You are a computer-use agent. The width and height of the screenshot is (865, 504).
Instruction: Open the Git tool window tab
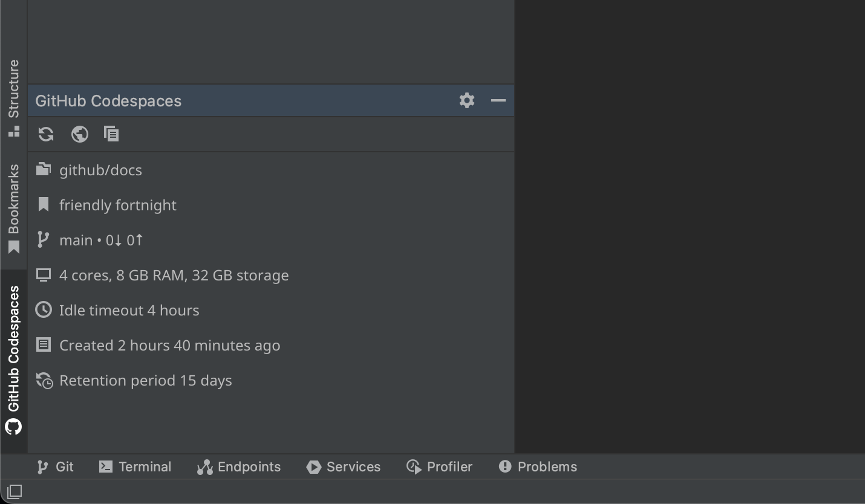coord(54,467)
